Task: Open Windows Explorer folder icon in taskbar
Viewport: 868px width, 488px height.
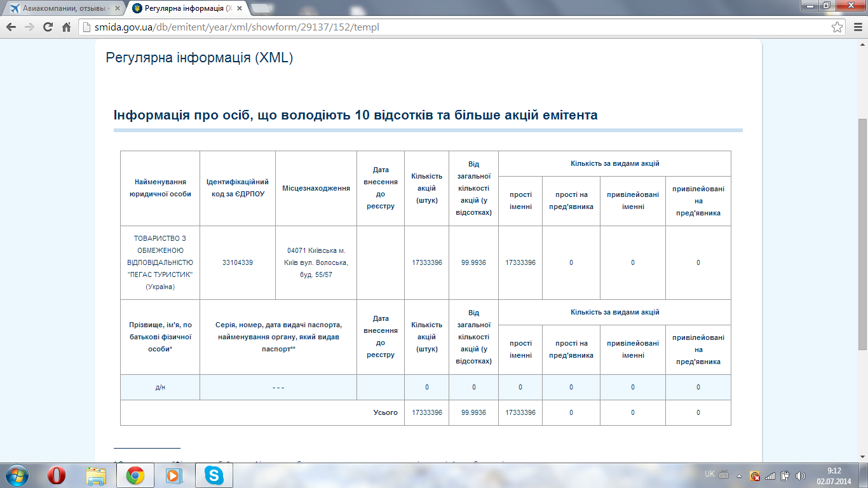Action: click(x=97, y=475)
